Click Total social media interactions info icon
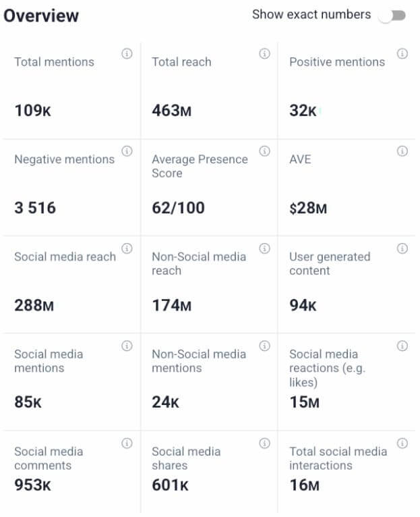This screenshot has height=517, width=420. pyautogui.click(x=402, y=443)
